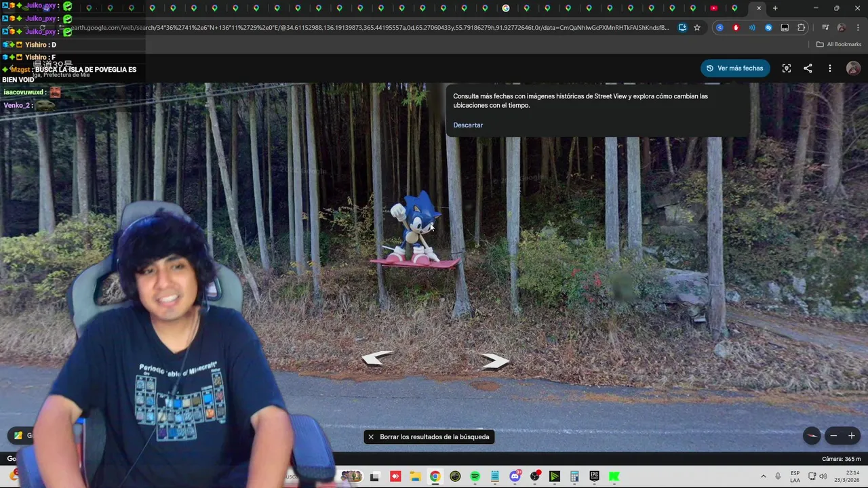Zoom out with the minus button

pos(833,436)
